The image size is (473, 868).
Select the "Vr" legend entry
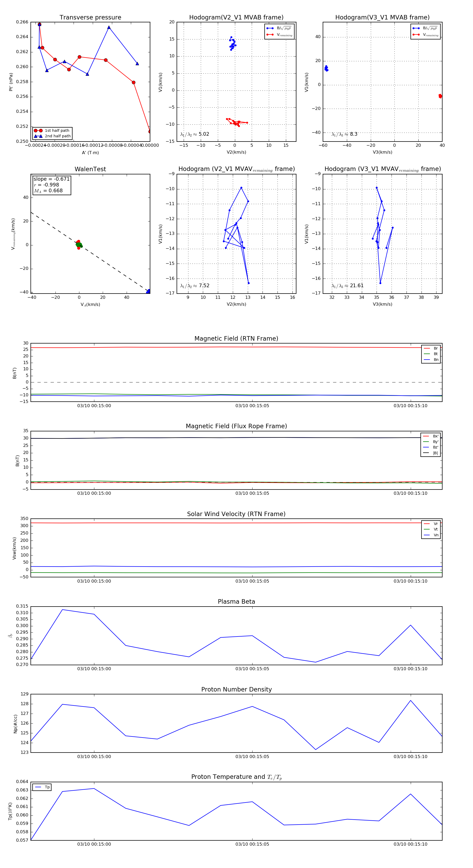point(431,524)
